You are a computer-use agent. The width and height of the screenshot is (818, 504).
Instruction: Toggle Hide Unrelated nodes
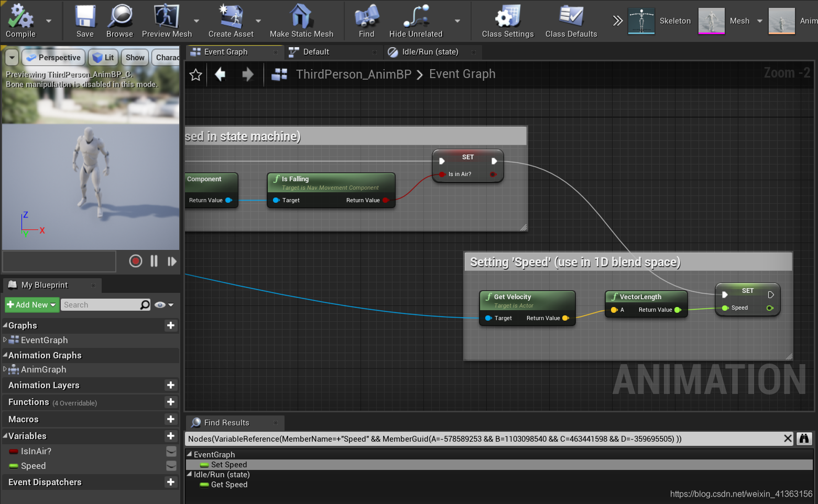pos(416,21)
